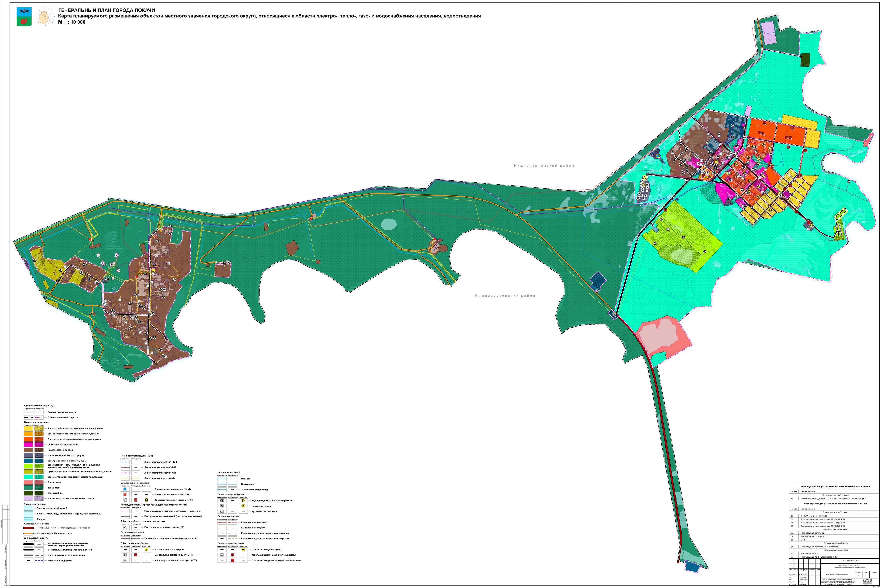Click the legend label 'Водовод'
Image resolution: width=882 pixels, height=588 pixels.
pyautogui.click(x=246, y=479)
